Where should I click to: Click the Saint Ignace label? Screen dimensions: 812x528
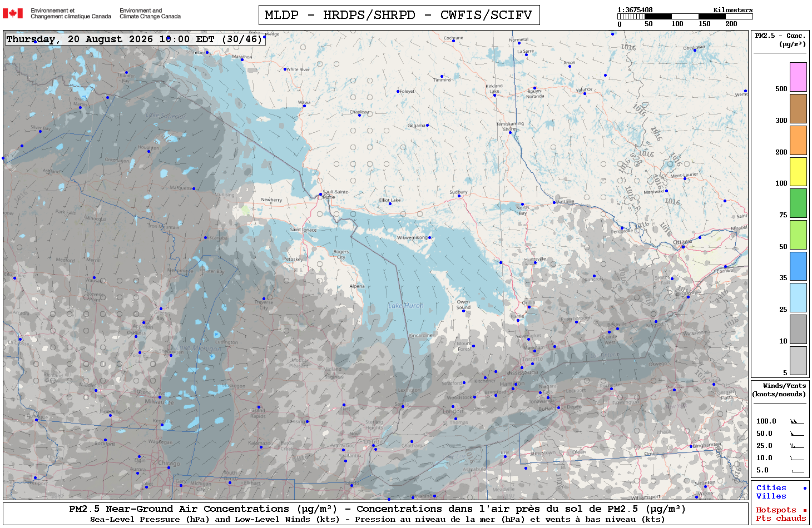click(x=303, y=230)
